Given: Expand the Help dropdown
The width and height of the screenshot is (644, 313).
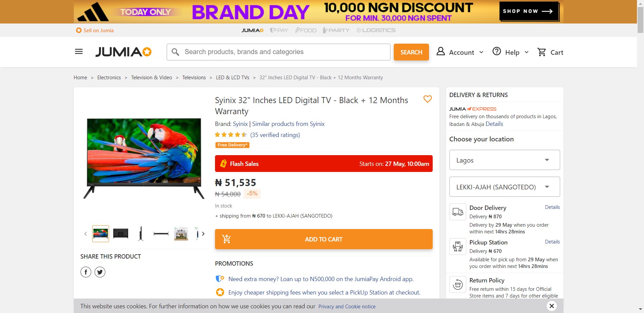Looking at the screenshot, I should tap(511, 52).
